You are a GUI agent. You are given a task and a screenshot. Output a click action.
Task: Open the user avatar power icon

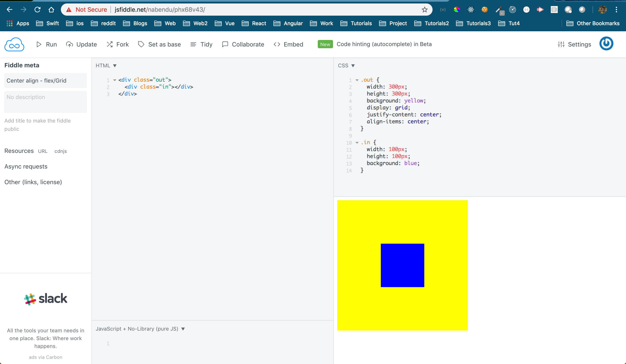point(606,44)
